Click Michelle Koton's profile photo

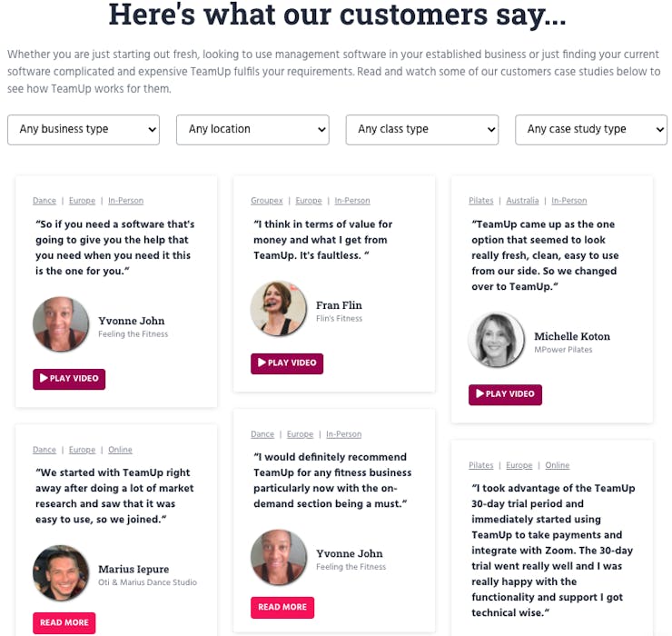click(497, 340)
